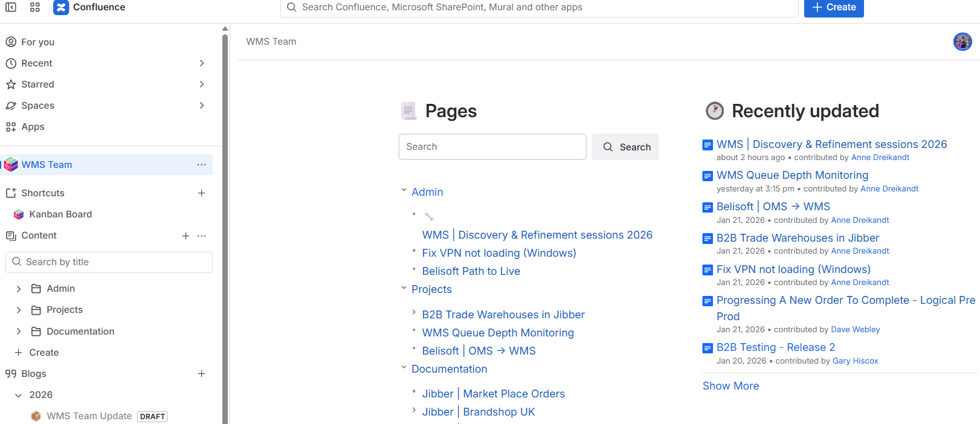
Task: Add content with Content plus icon
Action: click(x=185, y=236)
